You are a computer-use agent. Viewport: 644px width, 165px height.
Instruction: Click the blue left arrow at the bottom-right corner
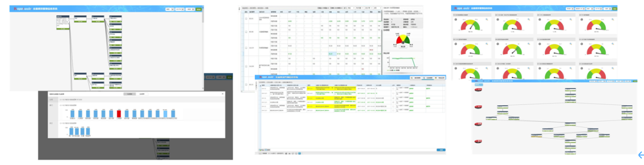(641, 155)
